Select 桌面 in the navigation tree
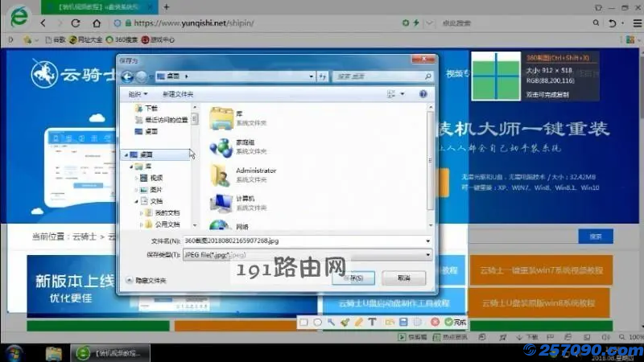 [x=146, y=154]
